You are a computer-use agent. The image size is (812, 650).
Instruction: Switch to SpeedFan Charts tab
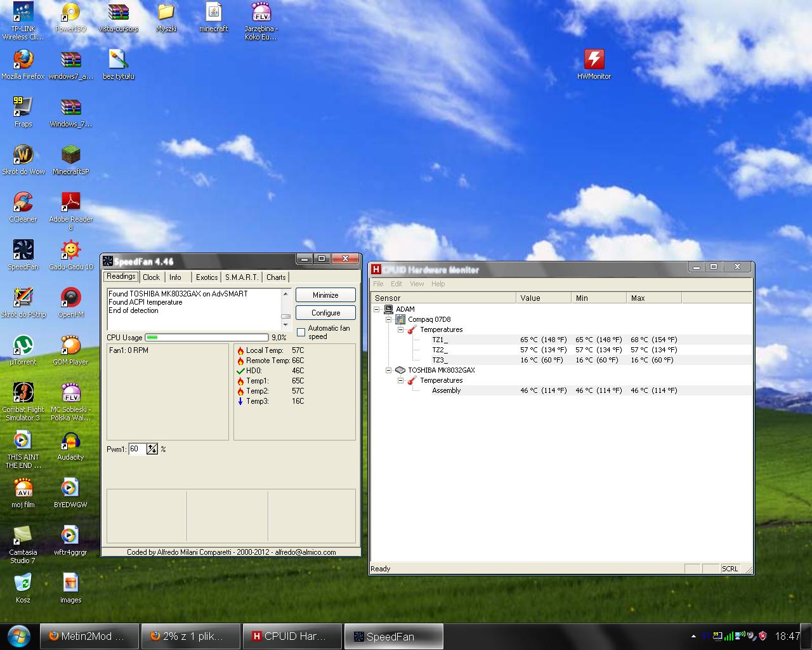pos(276,277)
